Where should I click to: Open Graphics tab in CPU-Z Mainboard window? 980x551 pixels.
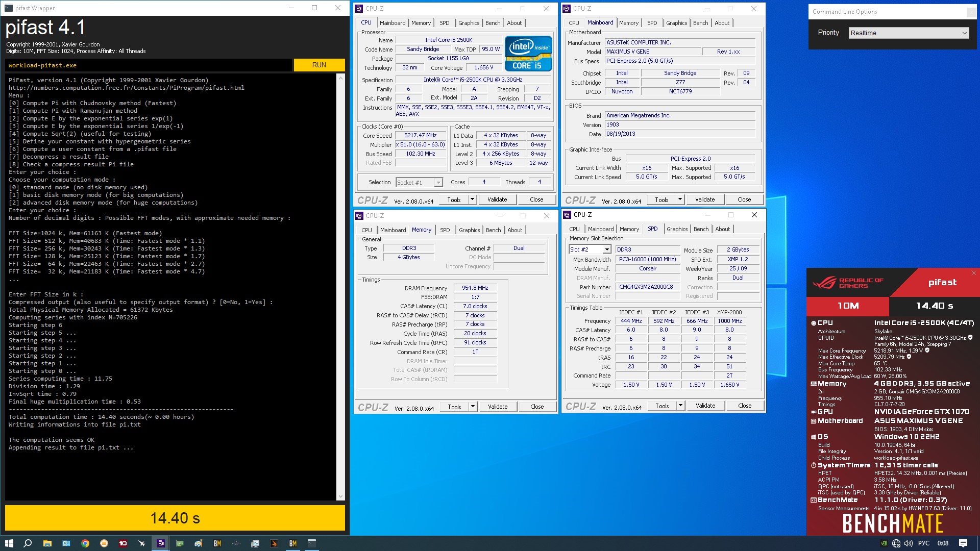(x=676, y=23)
